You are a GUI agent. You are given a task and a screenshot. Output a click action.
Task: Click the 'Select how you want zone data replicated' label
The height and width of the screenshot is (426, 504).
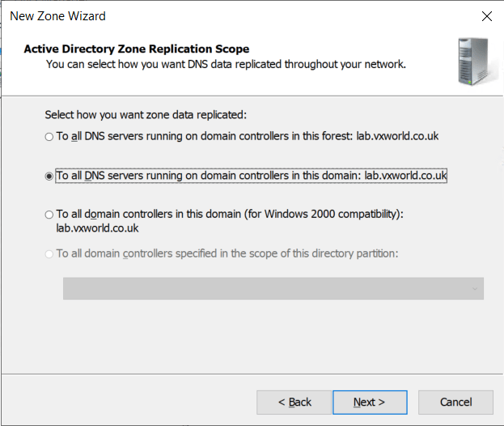(x=145, y=115)
